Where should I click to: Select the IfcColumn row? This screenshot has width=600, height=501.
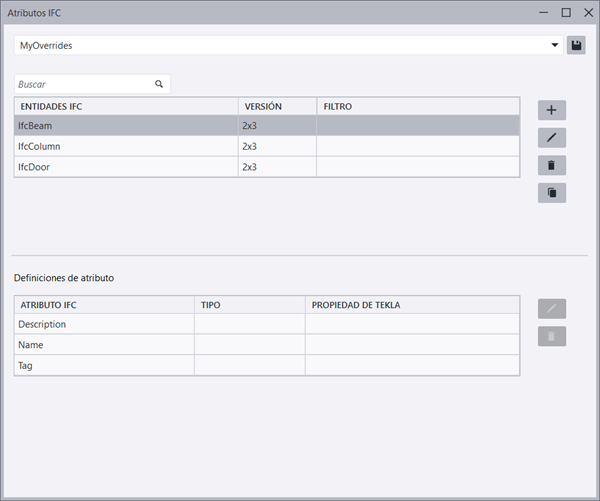click(x=267, y=146)
